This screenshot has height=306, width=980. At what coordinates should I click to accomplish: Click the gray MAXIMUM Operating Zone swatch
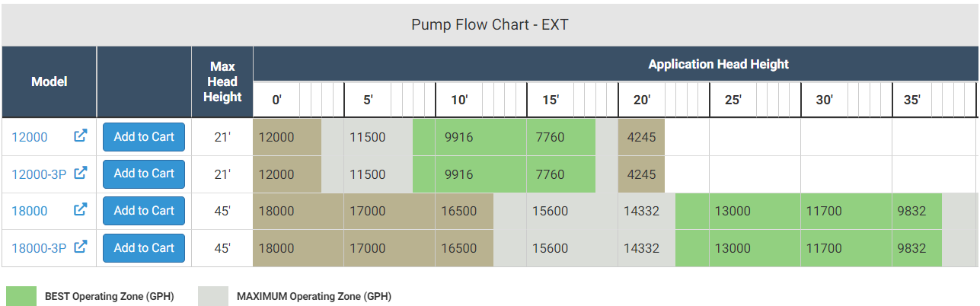pyautogui.click(x=213, y=296)
